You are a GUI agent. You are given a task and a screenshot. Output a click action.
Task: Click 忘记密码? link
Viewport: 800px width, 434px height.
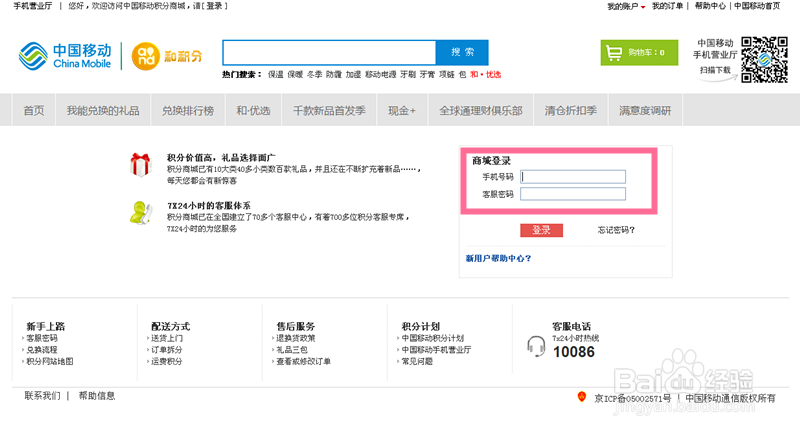[616, 230]
